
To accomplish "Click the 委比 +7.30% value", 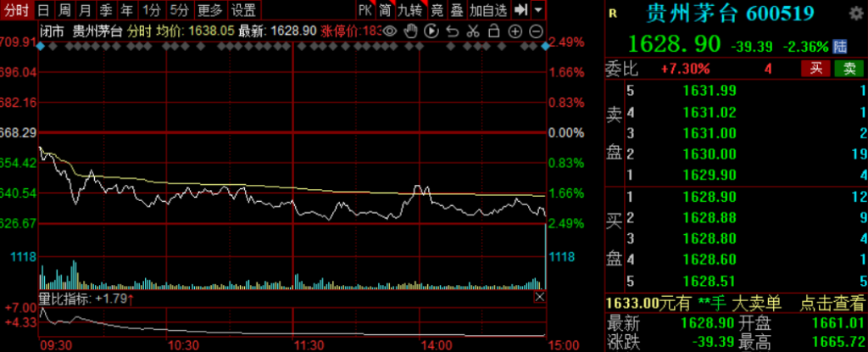I will coord(685,70).
